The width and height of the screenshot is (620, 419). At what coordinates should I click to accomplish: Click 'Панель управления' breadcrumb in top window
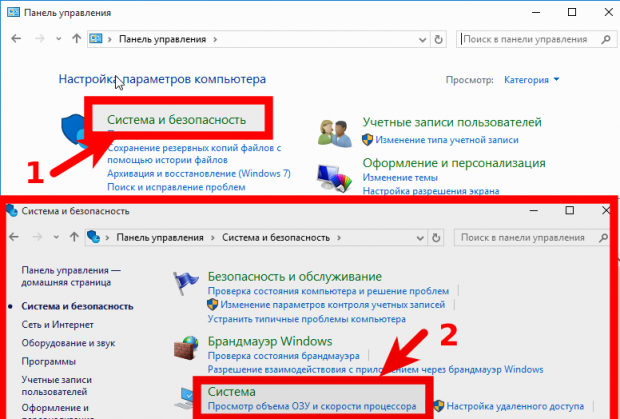pos(163,39)
